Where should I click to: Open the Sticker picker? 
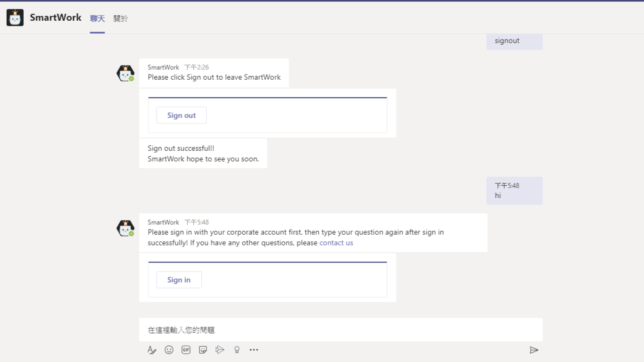tap(203, 350)
